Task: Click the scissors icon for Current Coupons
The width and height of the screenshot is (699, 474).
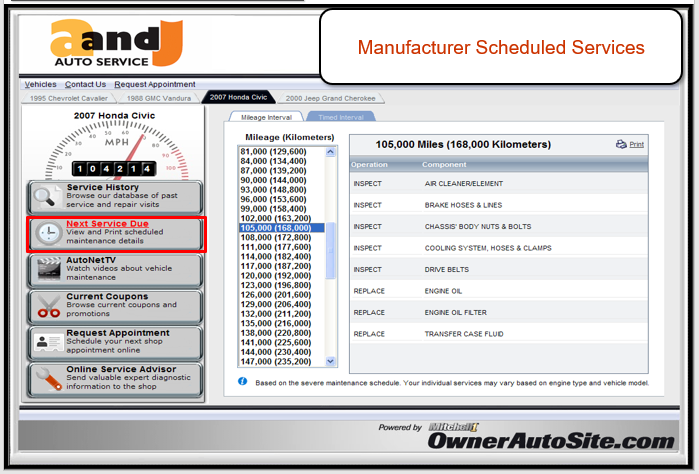Action: tap(49, 306)
